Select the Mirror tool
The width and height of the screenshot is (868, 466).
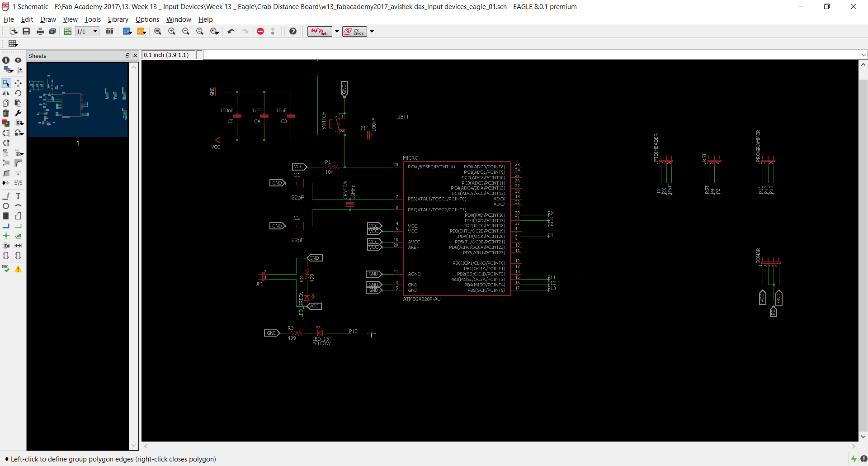pyautogui.click(x=6, y=93)
